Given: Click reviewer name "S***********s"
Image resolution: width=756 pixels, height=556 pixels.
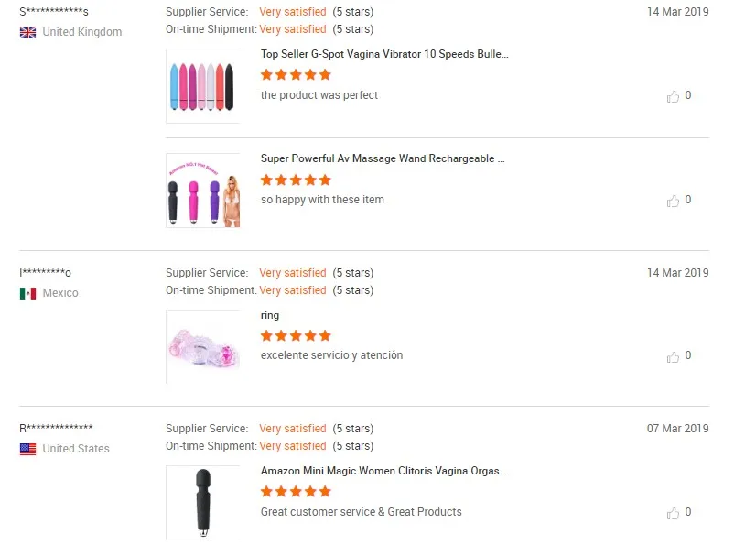Looking at the screenshot, I should click(x=54, y=12).
